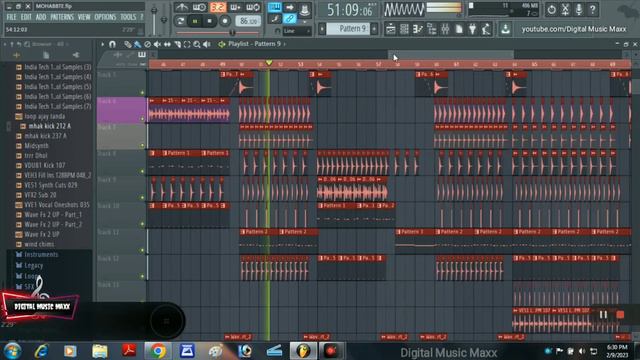Select the playlist draw pencil tool
The height and width of the screenshot is (360, 640).
[128, 44]
